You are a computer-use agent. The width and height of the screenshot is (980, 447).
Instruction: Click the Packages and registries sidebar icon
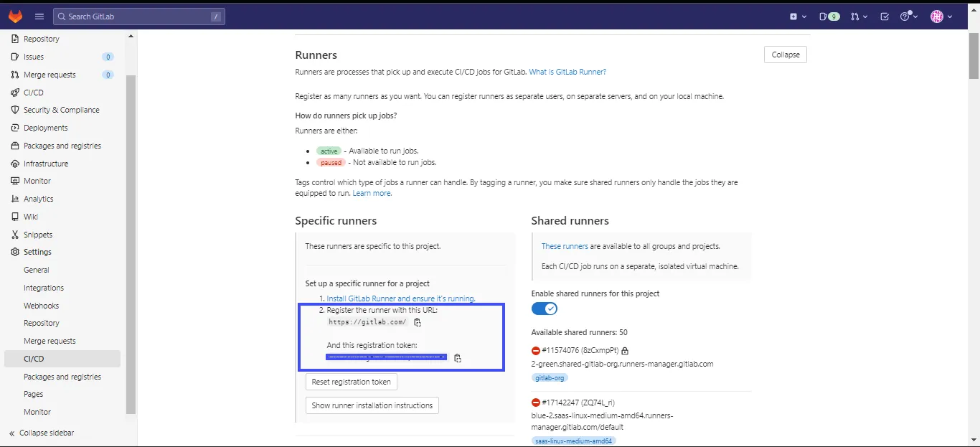pos(15,146)
